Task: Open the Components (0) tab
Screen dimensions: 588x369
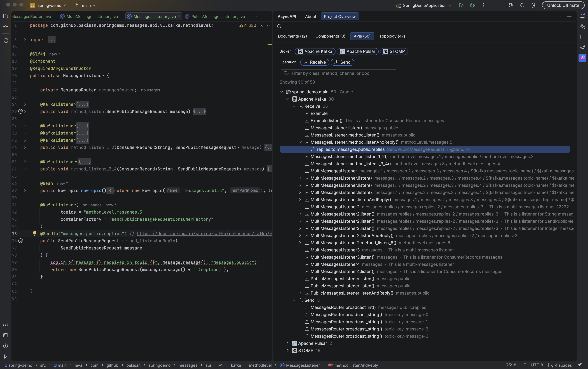Action: pyautogui.click(x=330, y=36)
